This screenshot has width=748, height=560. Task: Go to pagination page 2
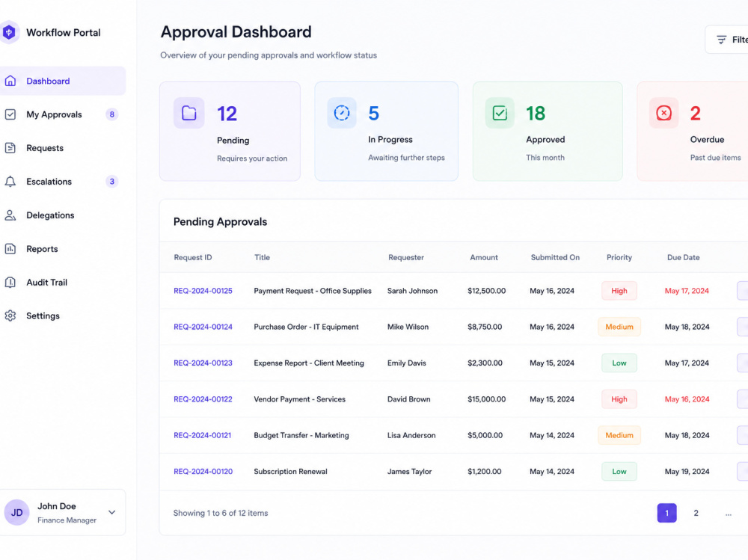tap(696, 513)
